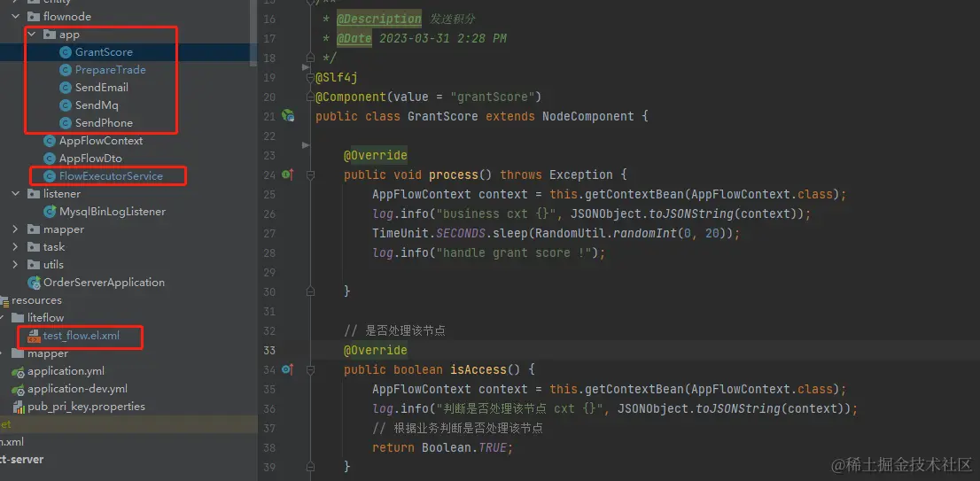Place cursor on @Override at line 33

(375, 350)
